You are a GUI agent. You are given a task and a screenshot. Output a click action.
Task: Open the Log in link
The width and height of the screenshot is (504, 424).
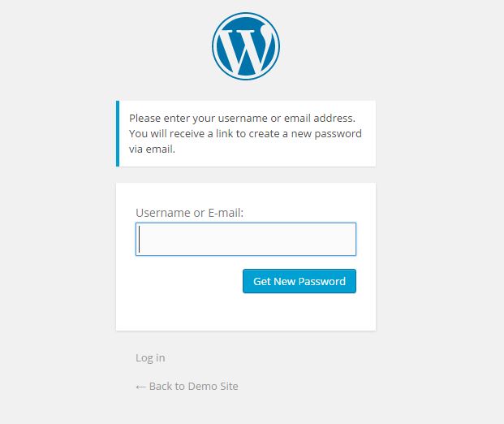tap(150, 357)
